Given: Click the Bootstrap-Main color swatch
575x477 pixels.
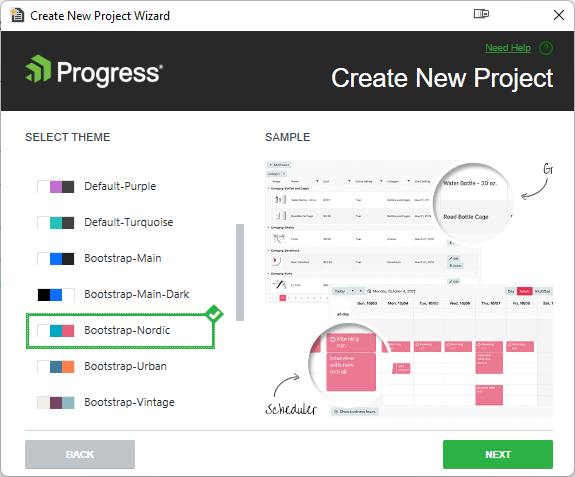Looking at the screenshot, I should tap(56, 258).
